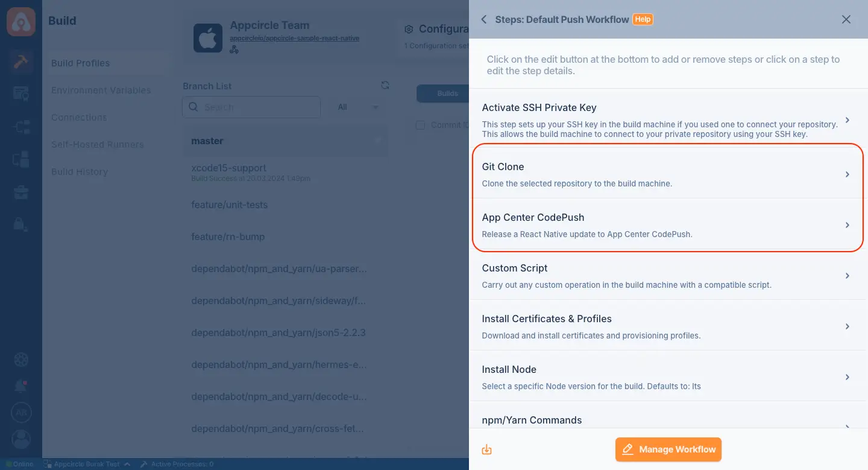Select Build Profiles in the menu
Image resolution: width=868 pixels, height=470 pixels.
[x=81, y=63]
